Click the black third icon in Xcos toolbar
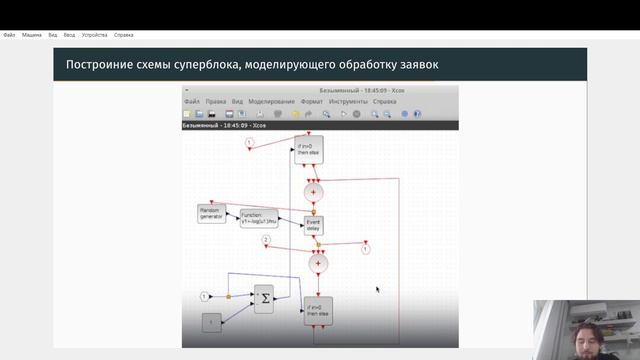 212,114
